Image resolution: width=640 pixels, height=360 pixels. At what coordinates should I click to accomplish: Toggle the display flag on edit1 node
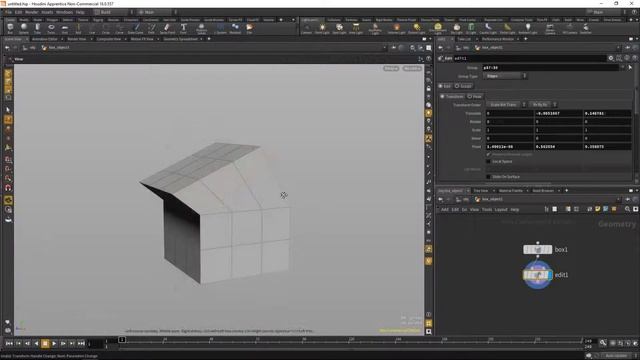(x=550, y=275)
